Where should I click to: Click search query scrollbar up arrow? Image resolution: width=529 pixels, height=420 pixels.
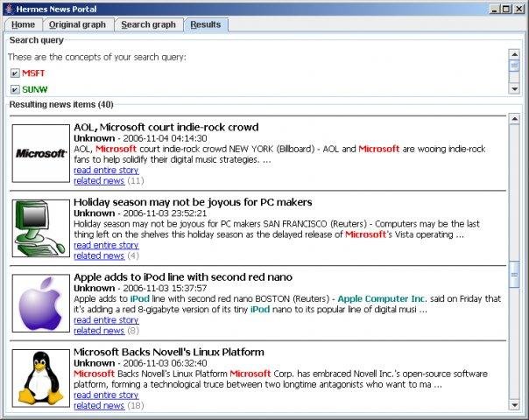click(x=514, y=54)
